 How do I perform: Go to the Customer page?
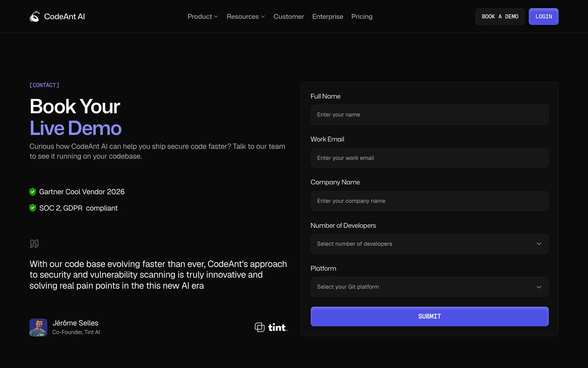[x=289, y=16]
